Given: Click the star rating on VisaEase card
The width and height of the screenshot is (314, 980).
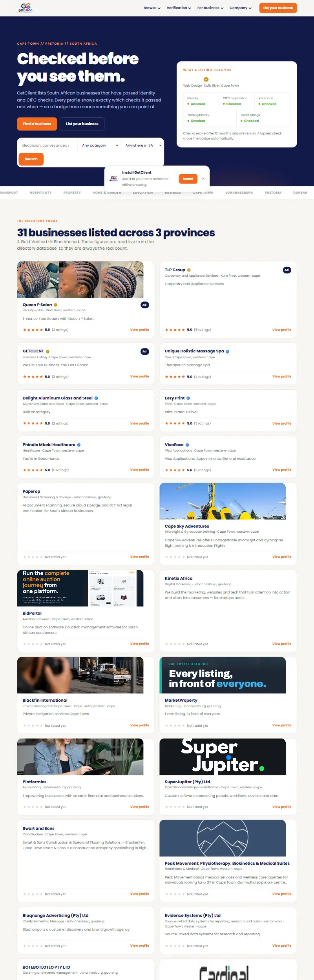Looking at the screenshot, I should (175, 470).
